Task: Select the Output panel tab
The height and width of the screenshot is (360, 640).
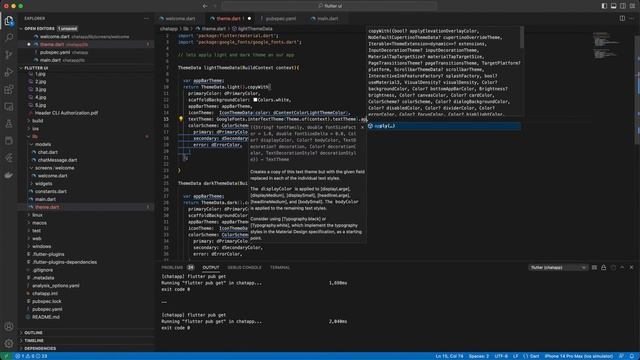Action: (x=211, y=267)
